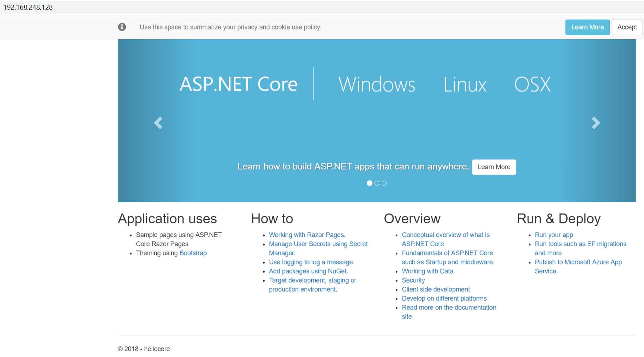The image size is (644, 357).
Task: Open Run your app link
Action: [554, 235]
